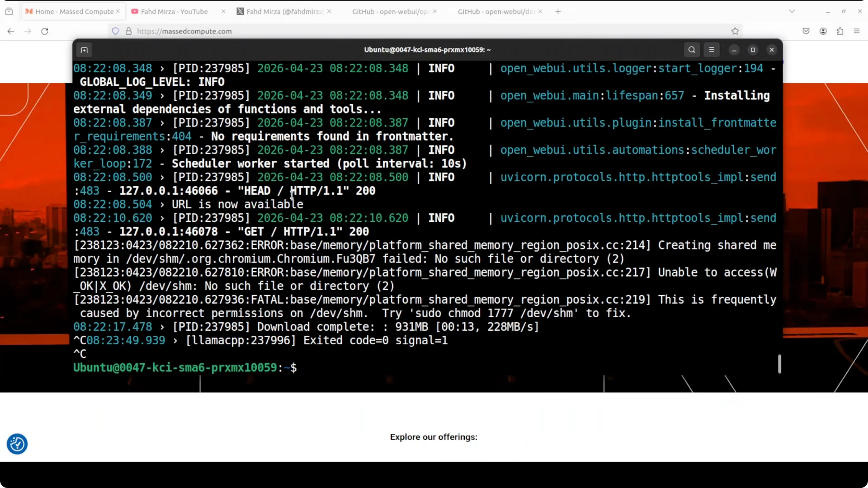Image resolution: width=868 pixels, height=488 pixels.
Task: Minimize the Firefox browser window
Action: pos(828,11)
